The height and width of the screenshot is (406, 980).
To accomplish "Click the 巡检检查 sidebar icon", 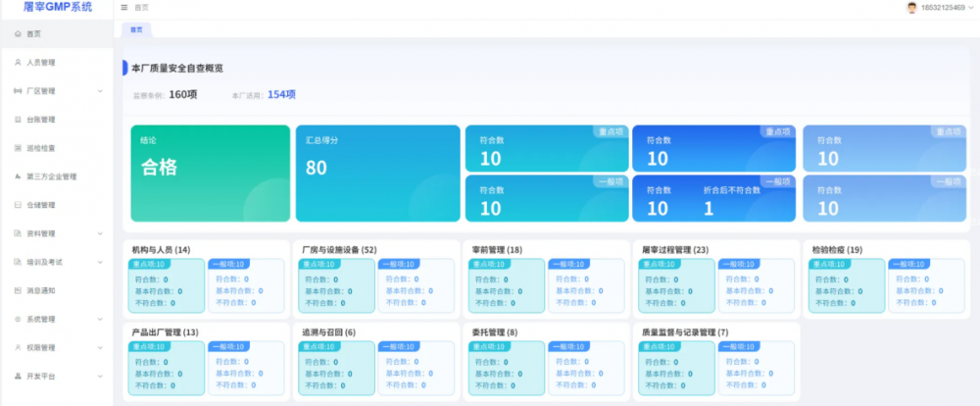I will pos(18,148).
